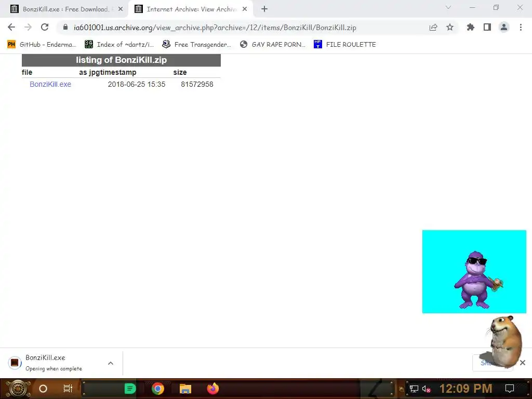Click the timestamp 2018-06-25 15:35
The width and height of the screenshot is (532, 399).
pyautogui.click(x=137, y=84)
